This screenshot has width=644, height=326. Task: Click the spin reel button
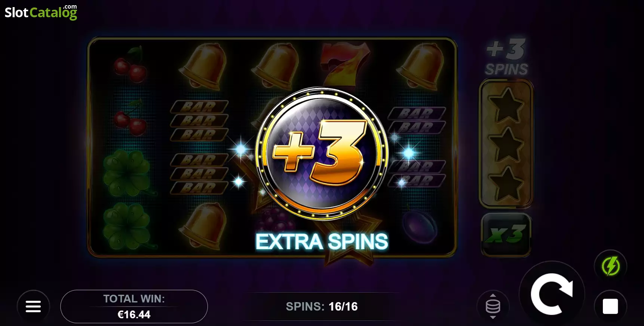tap(552, 294)
